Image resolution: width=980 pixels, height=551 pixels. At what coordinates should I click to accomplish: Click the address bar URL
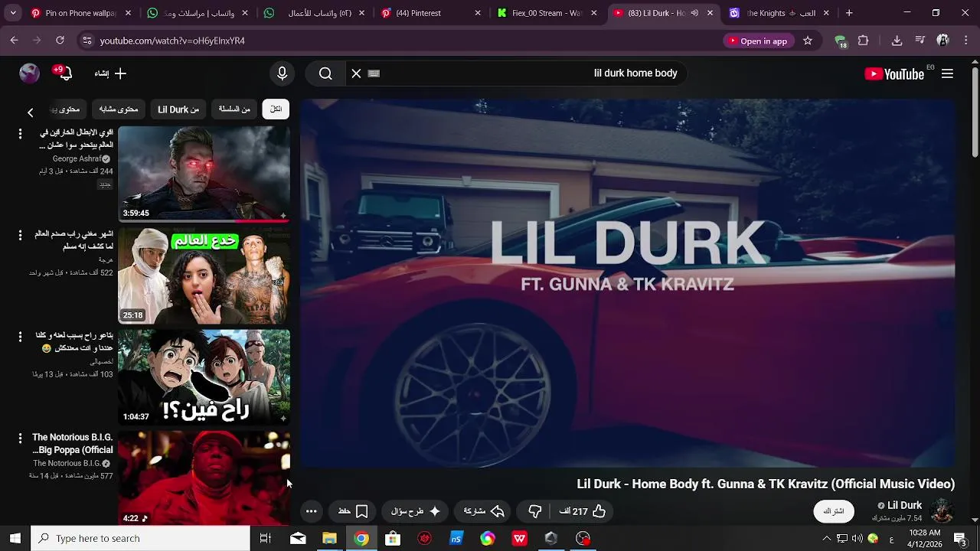tap(172, 41)
